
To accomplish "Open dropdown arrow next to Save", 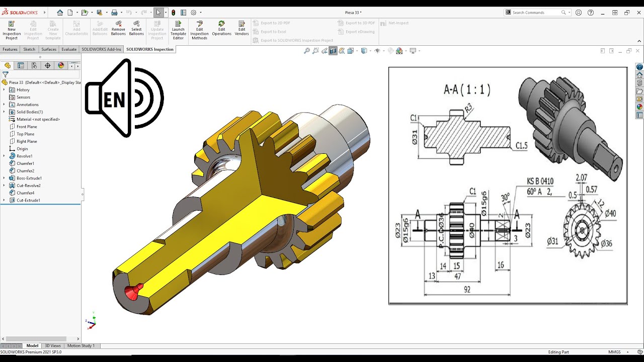I will (107, 13).
